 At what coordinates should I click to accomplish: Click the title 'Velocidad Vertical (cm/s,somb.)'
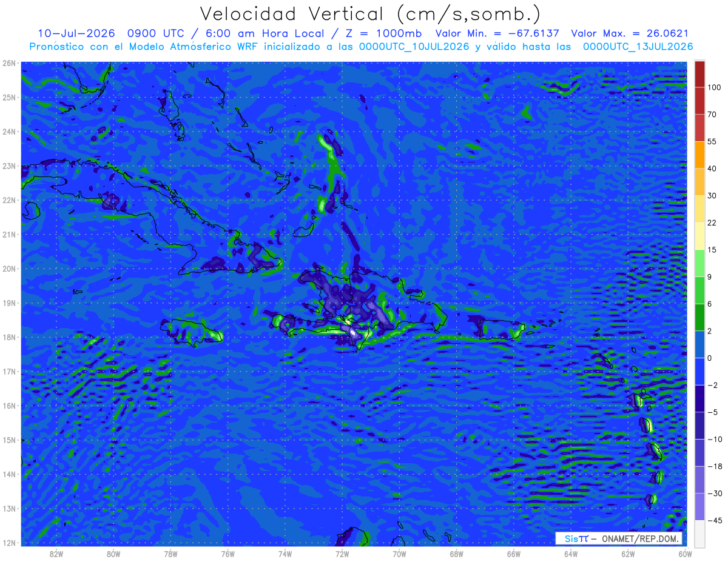point(370,14)
